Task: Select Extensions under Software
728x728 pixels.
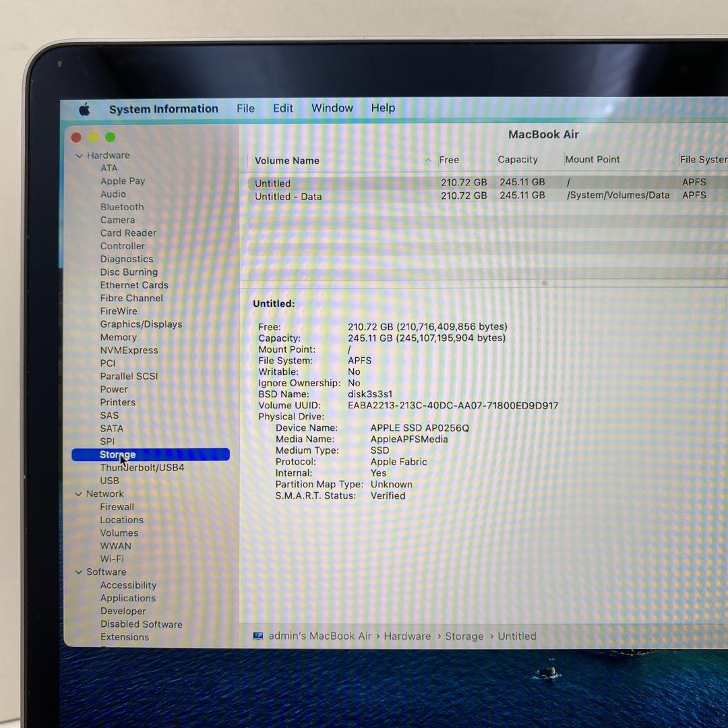Action: tap(125, 637)
